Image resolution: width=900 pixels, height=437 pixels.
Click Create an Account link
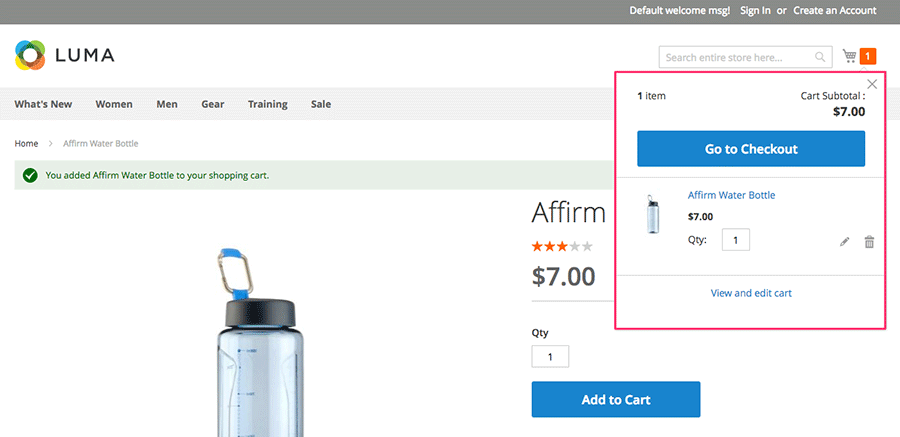click(x=835, y=10)
